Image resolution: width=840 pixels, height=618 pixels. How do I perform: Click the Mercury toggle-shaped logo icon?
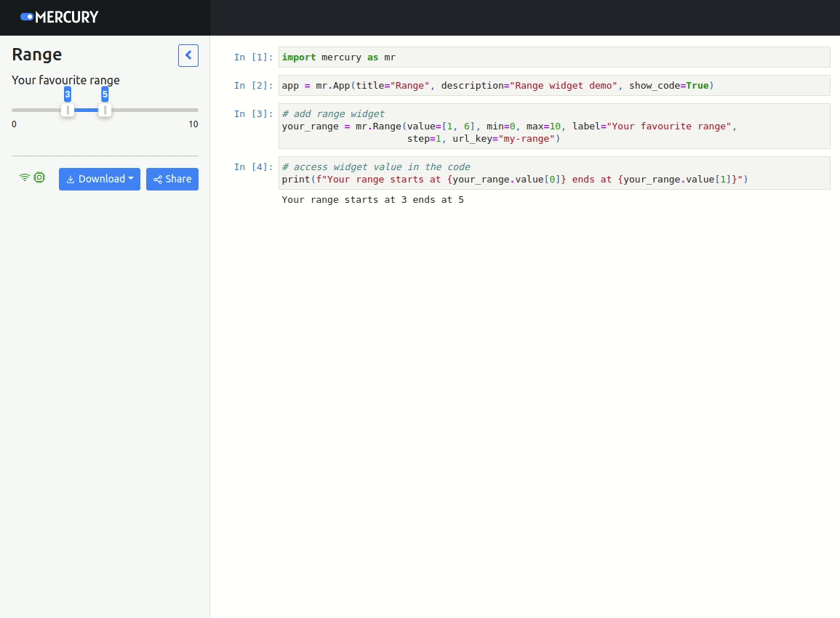click(x=27, y=17)
